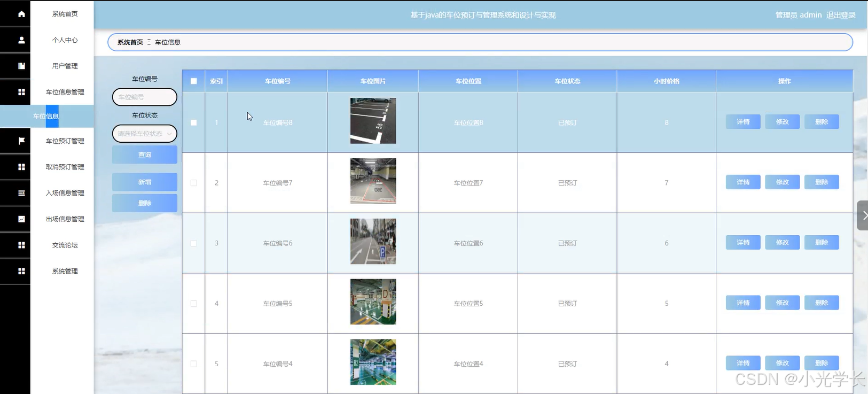868x394 pixels.
Task: Select 车位信息 submenu item
Action: pyautogui.click(x=46, y=116)
